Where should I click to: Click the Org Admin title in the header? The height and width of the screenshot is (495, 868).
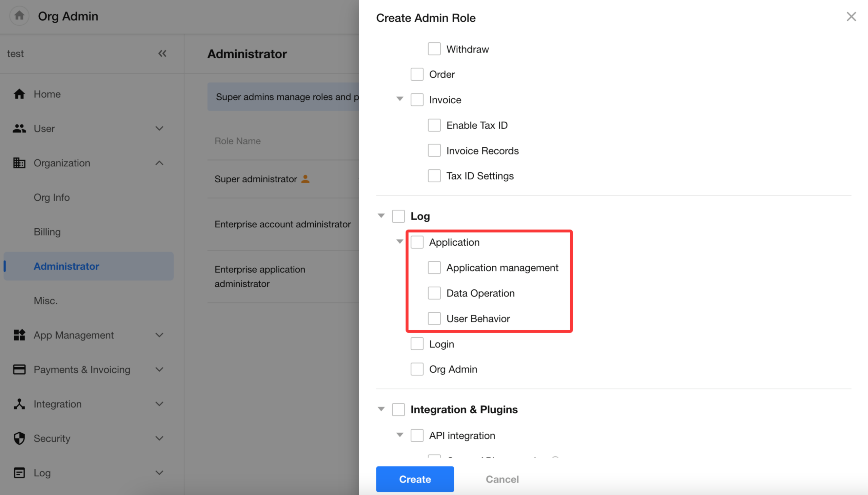[68, 16]
